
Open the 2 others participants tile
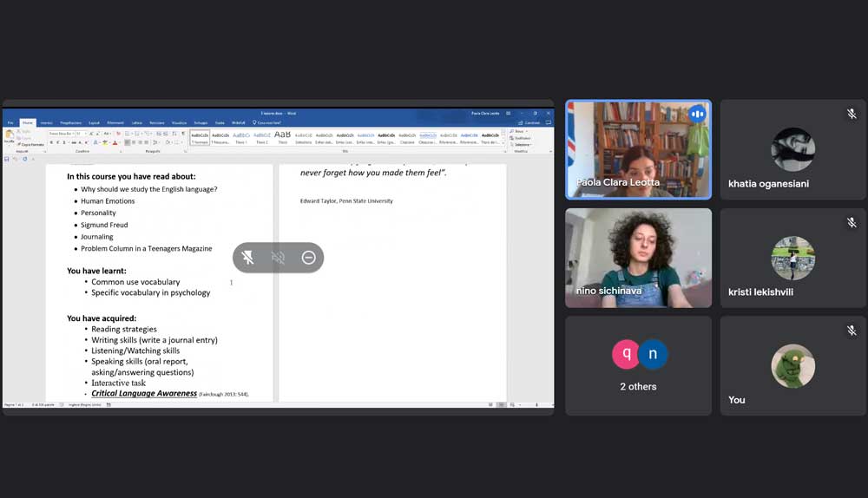638,365
